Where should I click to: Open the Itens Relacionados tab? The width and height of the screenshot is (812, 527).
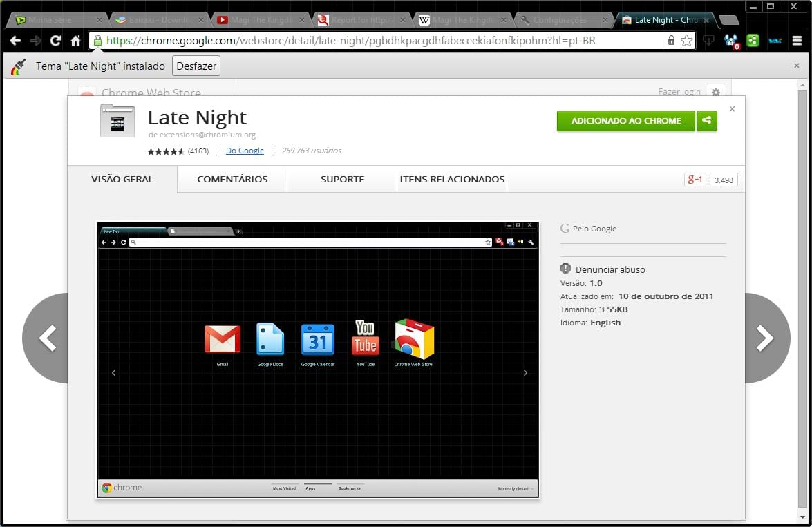[x=452, y=179]
